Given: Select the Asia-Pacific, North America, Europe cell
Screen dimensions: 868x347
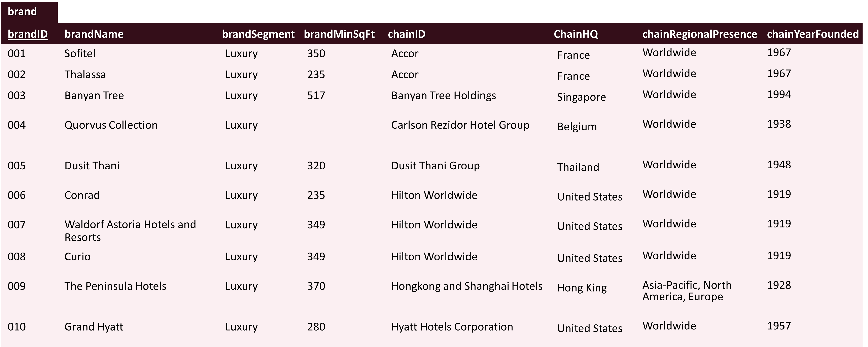Looking at the screenshot, I should pyautogui.click(x=687, y=291).
